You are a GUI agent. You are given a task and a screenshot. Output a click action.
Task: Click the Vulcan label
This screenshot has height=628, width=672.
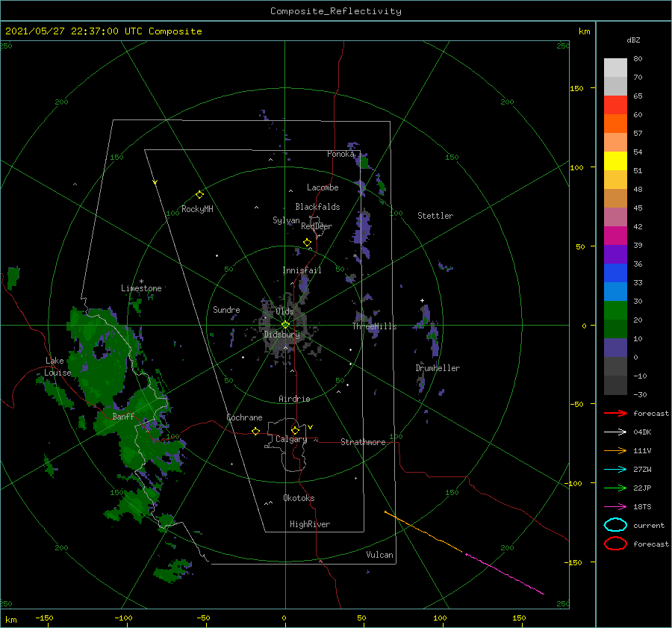pyautogui.click(x=379, y=555)
